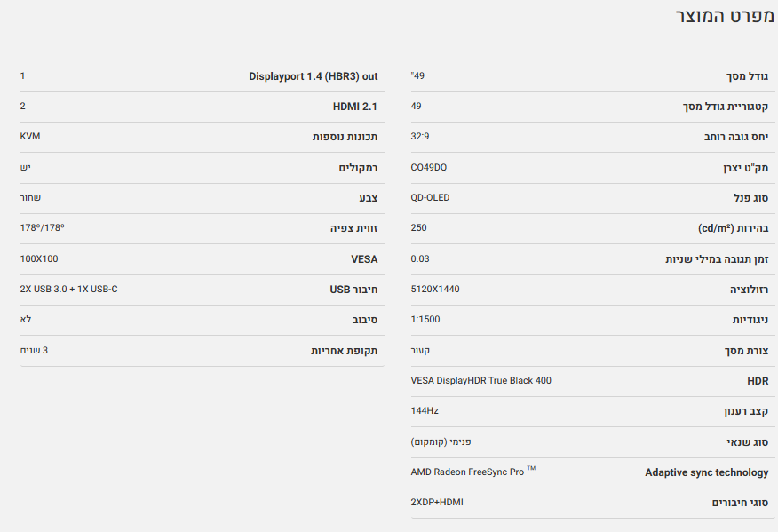
Task: Click the "Adaptive sync technology" label
Action: (x=706, y=472)
